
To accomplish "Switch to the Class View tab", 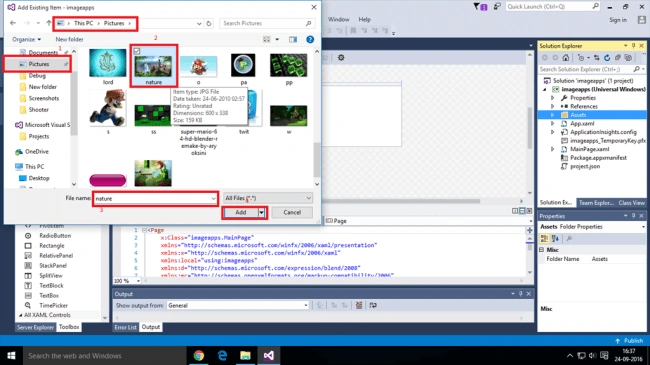I will 631,202.
